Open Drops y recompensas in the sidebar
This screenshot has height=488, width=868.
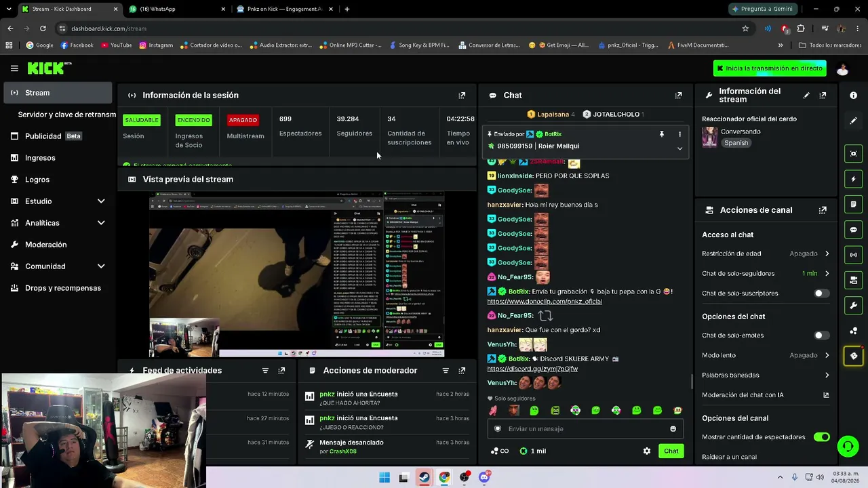[x=58, y=288]
